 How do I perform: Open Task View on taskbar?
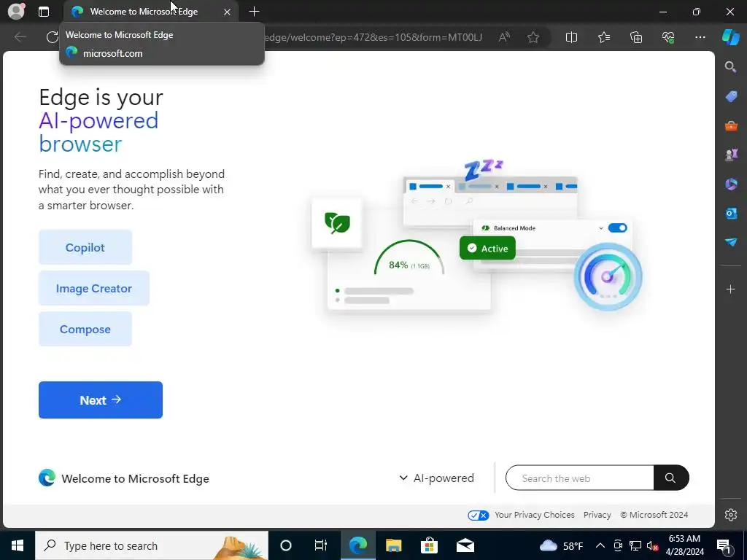click(321, 545)
